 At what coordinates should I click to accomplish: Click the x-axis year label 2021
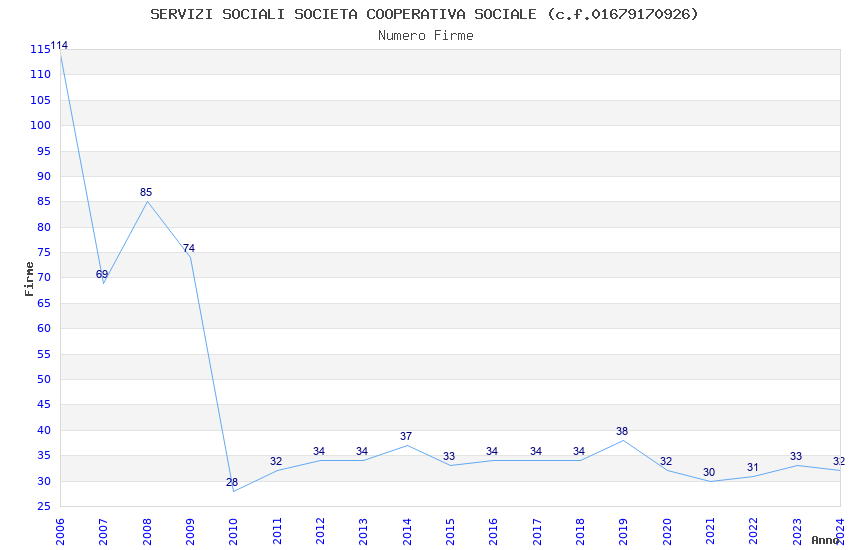click(x=710, y=531)
